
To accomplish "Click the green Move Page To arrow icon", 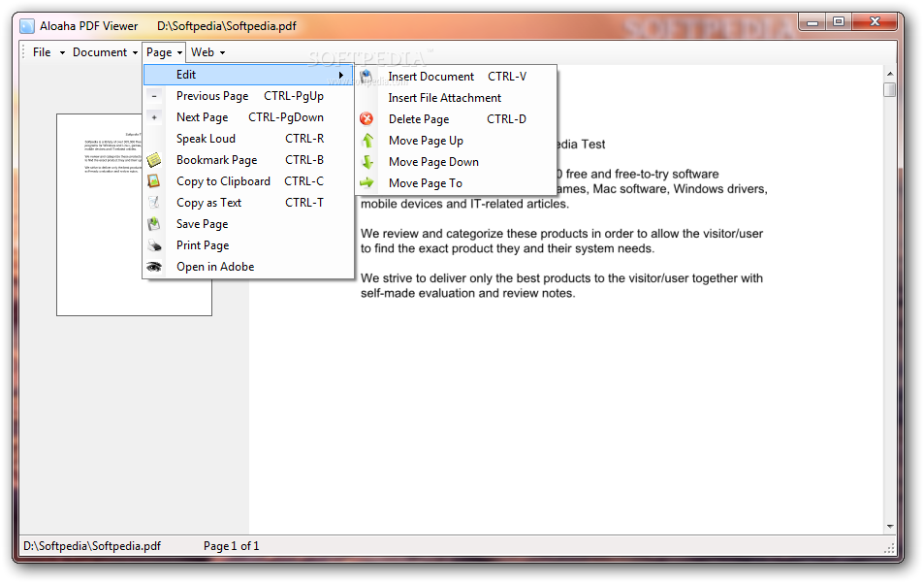I will (x=367, y=182).
